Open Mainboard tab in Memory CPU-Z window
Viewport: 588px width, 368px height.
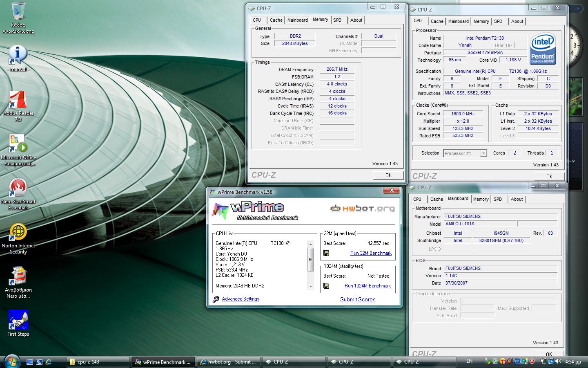coord(298,20)
